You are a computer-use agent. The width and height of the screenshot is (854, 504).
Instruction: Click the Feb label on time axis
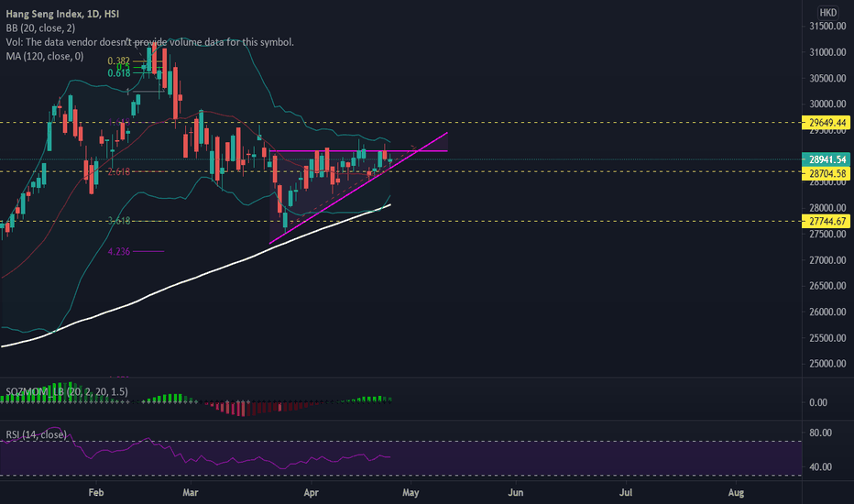point(96,493)
